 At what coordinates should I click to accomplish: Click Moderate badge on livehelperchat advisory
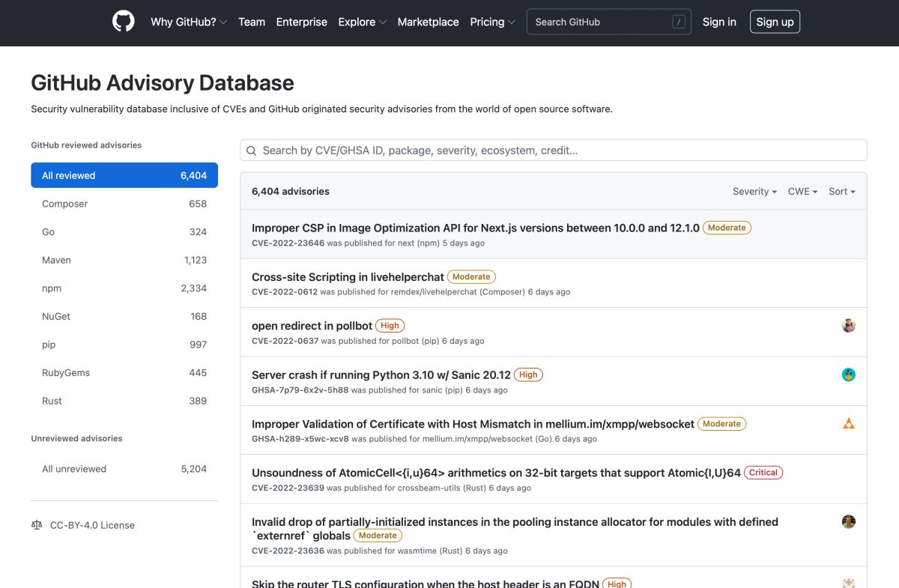coord(471,277)
